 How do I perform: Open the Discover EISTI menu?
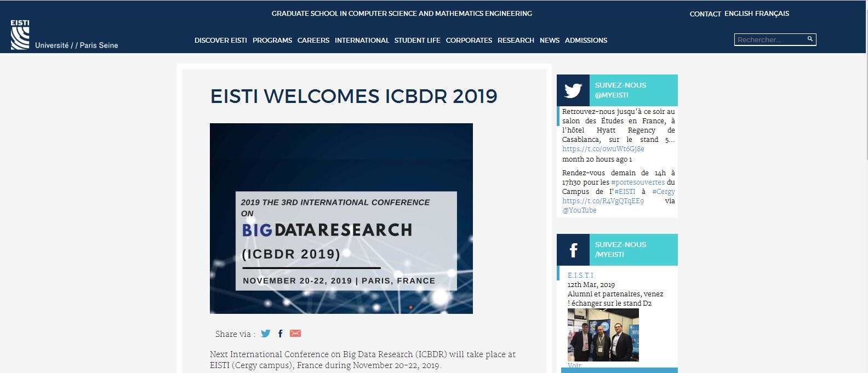221,41
